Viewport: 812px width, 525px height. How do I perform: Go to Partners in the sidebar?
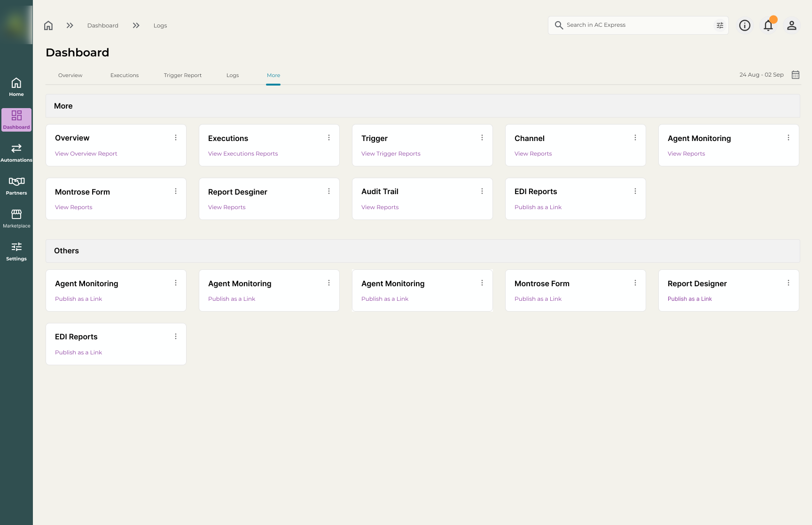pyautogui.click(x=16, y=186)
